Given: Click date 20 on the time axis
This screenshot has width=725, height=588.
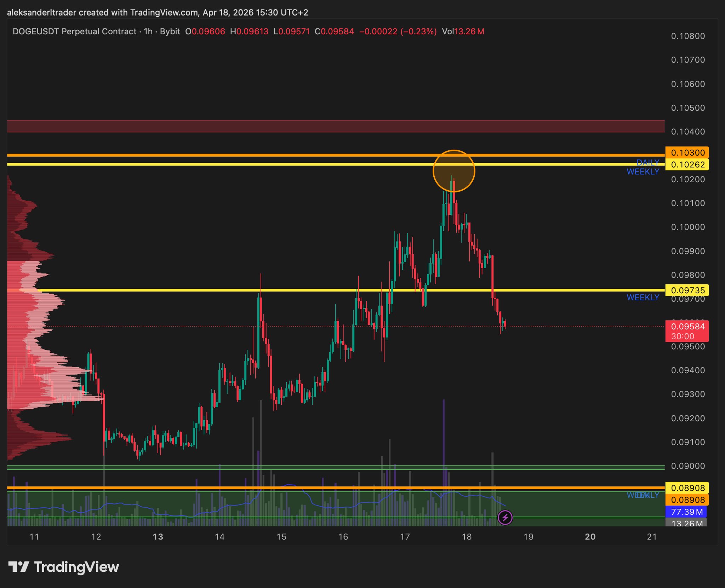Looking at the screenshot, I should (x=590, y=537).
